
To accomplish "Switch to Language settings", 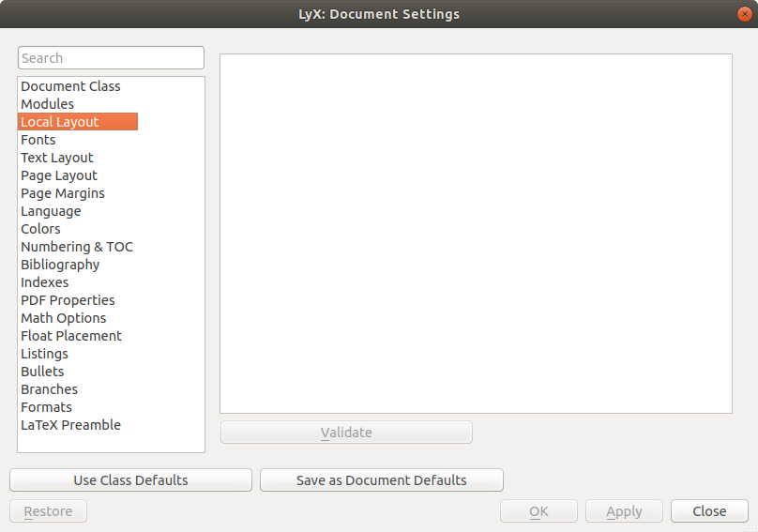I will 51,211.
